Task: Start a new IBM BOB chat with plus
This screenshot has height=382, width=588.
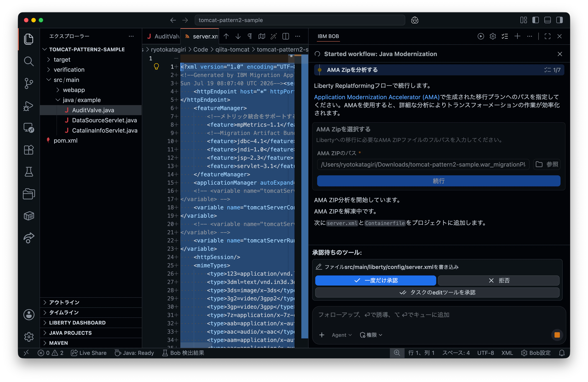Action: 517,36
